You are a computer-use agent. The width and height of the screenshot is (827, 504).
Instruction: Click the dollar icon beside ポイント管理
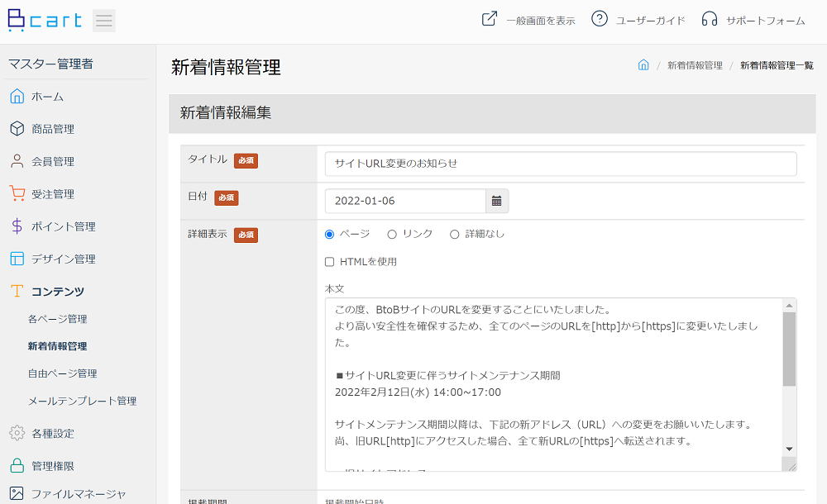[x=17, y=226]
